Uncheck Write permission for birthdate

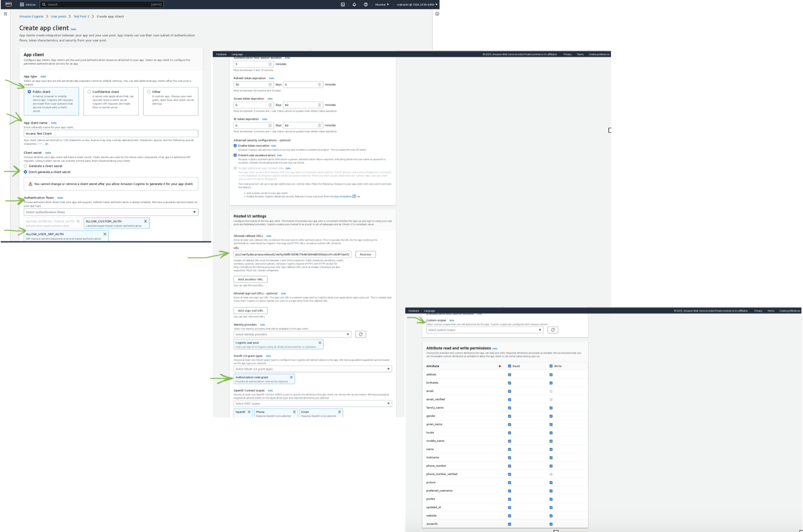551,383
